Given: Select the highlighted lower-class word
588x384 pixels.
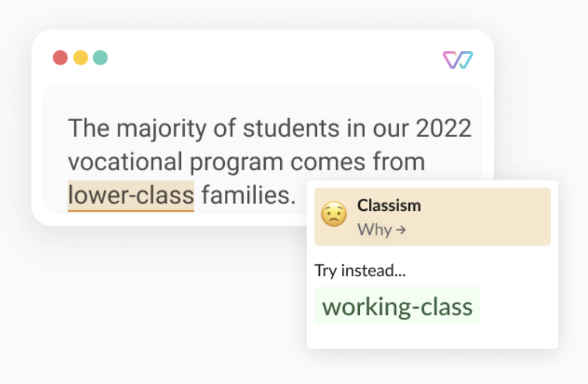Looking at the screenshot, I should coord(131,195).
